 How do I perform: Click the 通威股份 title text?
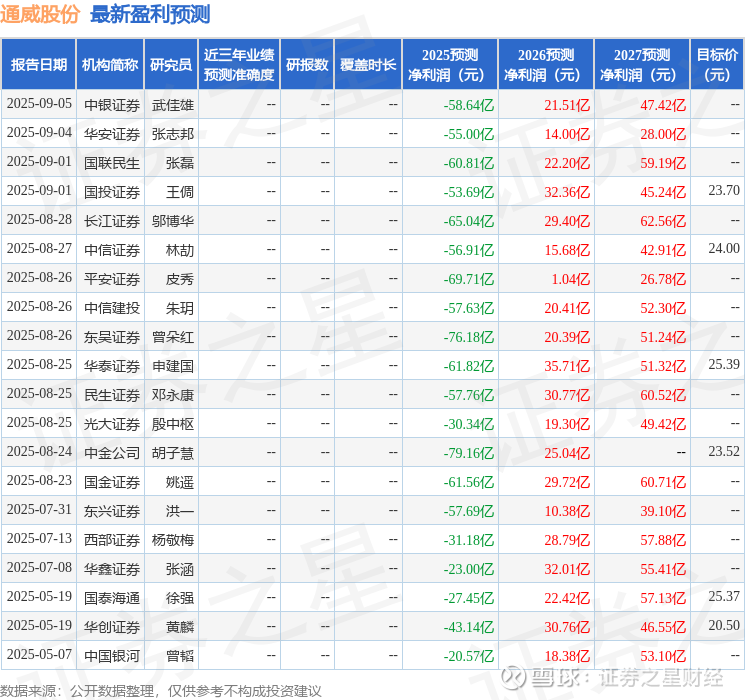[40, 14]
